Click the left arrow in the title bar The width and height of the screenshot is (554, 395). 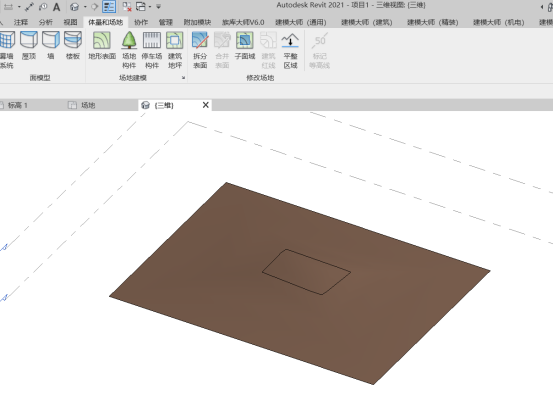click(542, 7)
